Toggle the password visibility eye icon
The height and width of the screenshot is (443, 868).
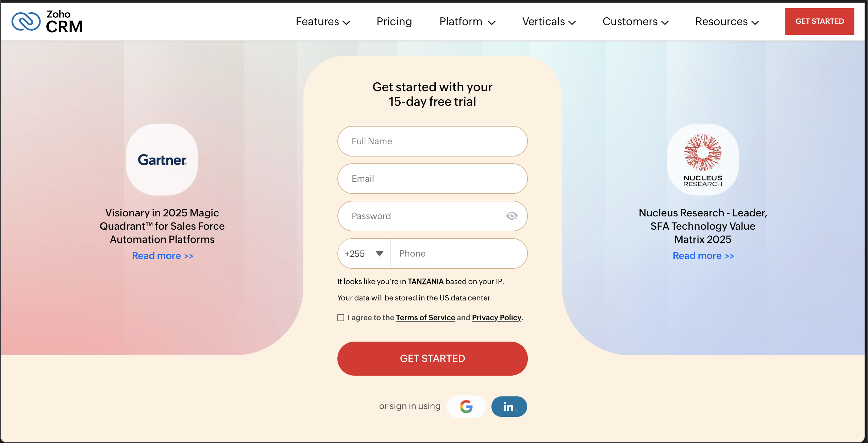[512, 216]
